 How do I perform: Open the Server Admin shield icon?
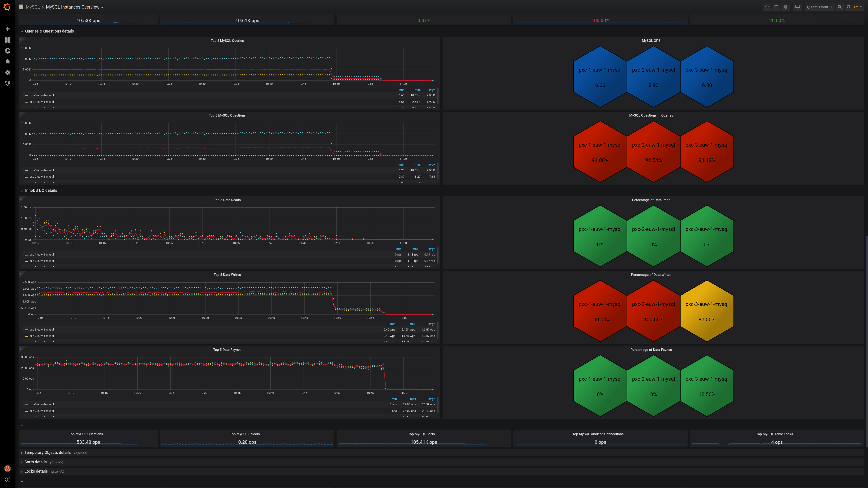pyautogui.click(x=7, y=83)
